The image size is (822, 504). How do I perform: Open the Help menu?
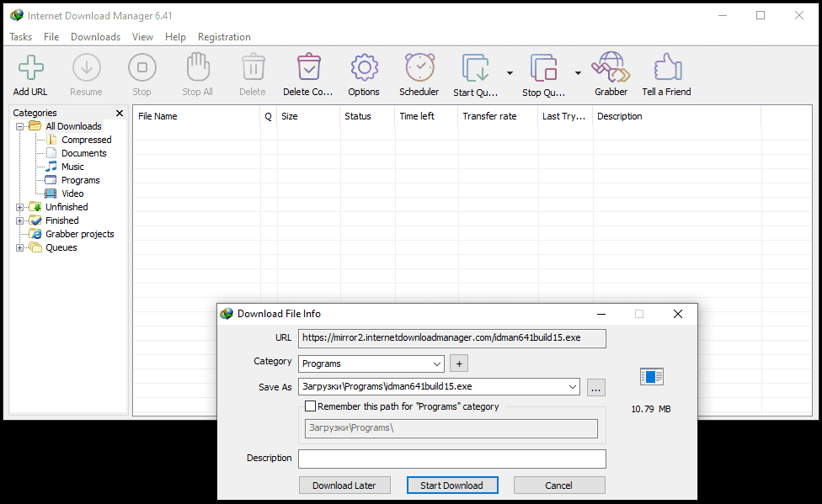tap(175, 37)
